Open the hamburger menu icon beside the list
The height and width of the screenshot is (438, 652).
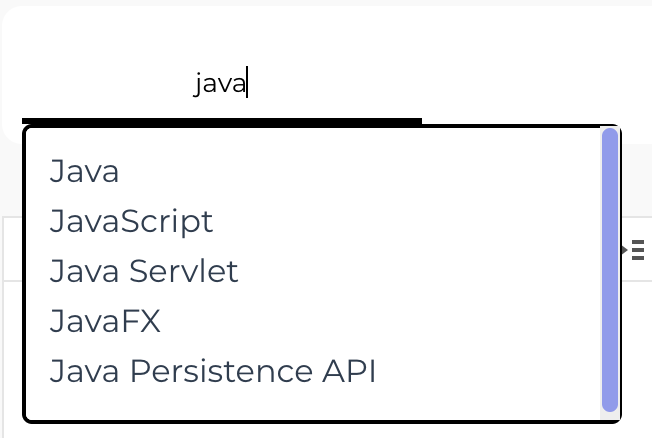[637, 250]
